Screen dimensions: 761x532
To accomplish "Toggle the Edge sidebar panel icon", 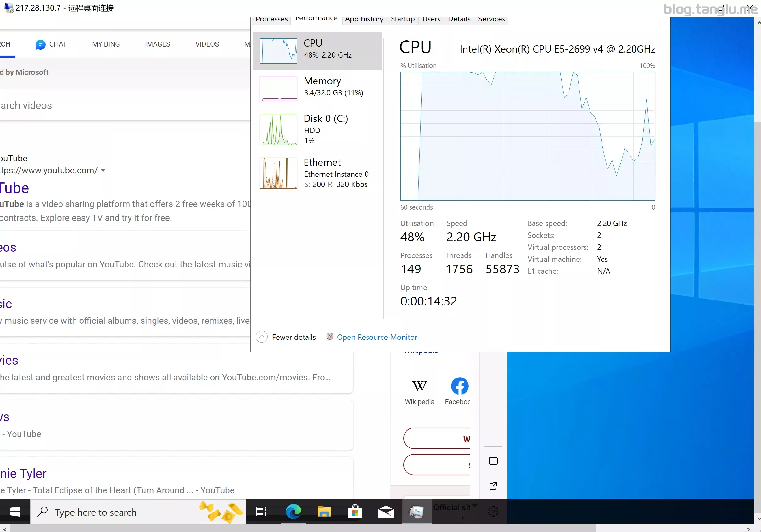I will [x=493, y=461].
